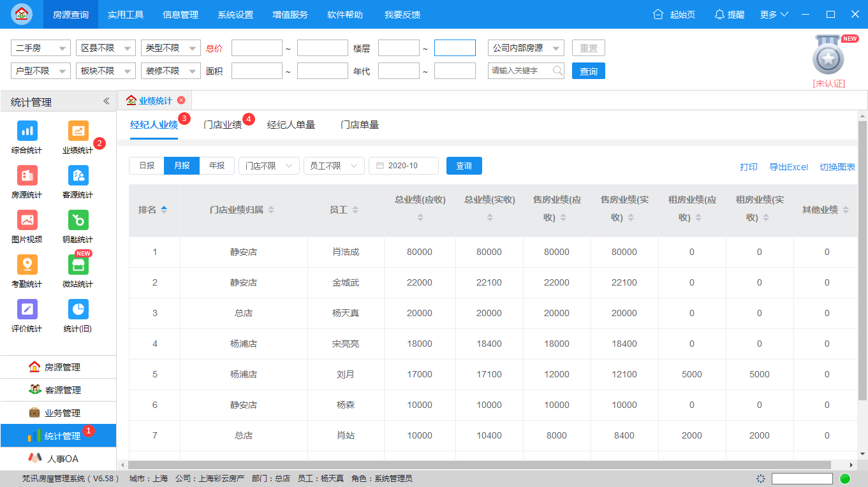The image size is (868, 487).
Task: Open the 综合统计 icon in sidebar
Action: click(x=27, y=131)
